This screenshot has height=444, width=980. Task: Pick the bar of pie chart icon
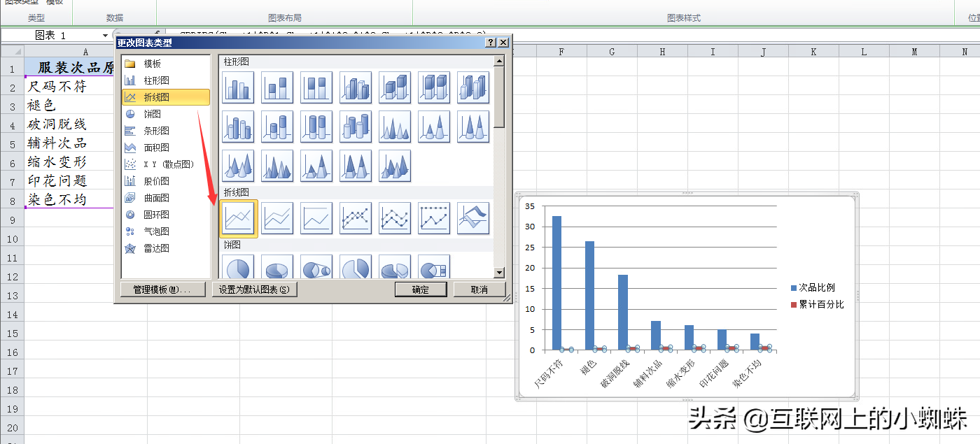[434, 267]
